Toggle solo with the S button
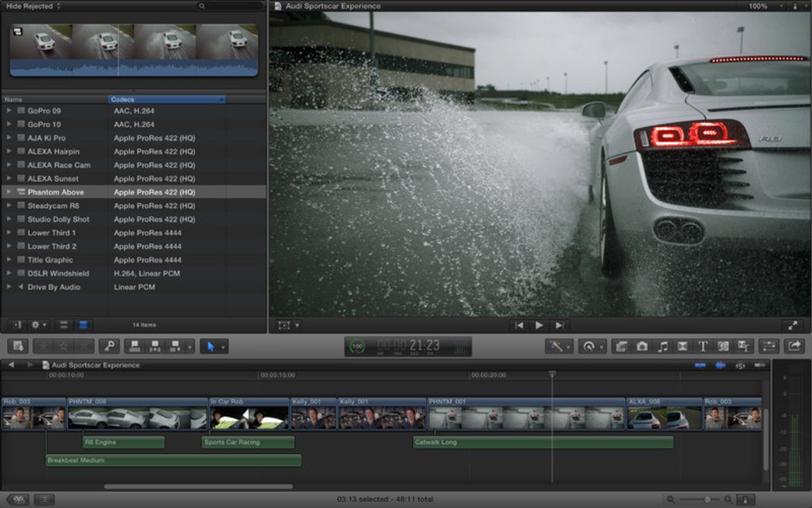Screen dimensions: 812x508 (x=740, y=365)
